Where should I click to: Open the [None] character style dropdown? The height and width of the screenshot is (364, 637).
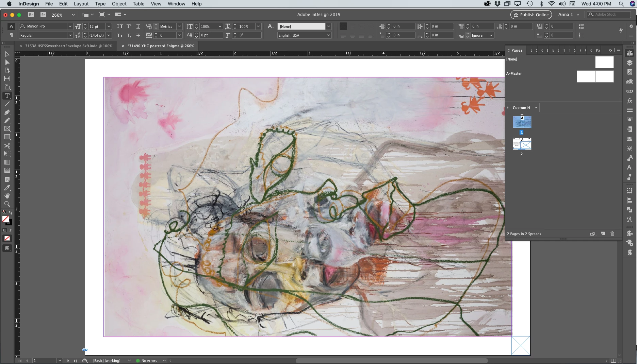pos(328,26)
